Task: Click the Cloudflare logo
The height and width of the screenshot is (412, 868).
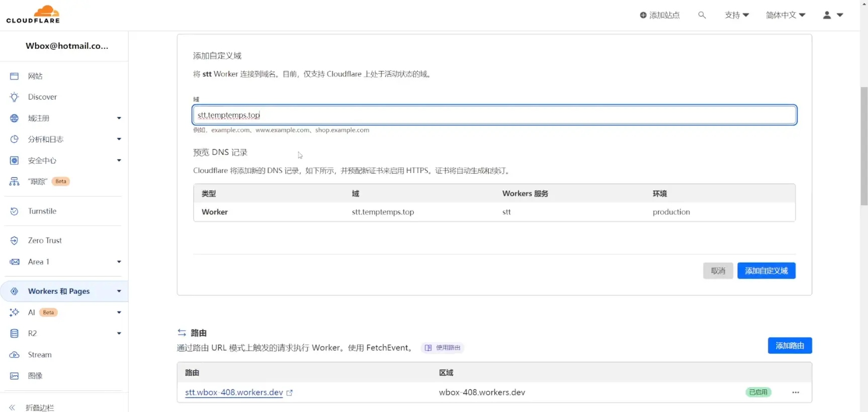Action: [33, 15]
